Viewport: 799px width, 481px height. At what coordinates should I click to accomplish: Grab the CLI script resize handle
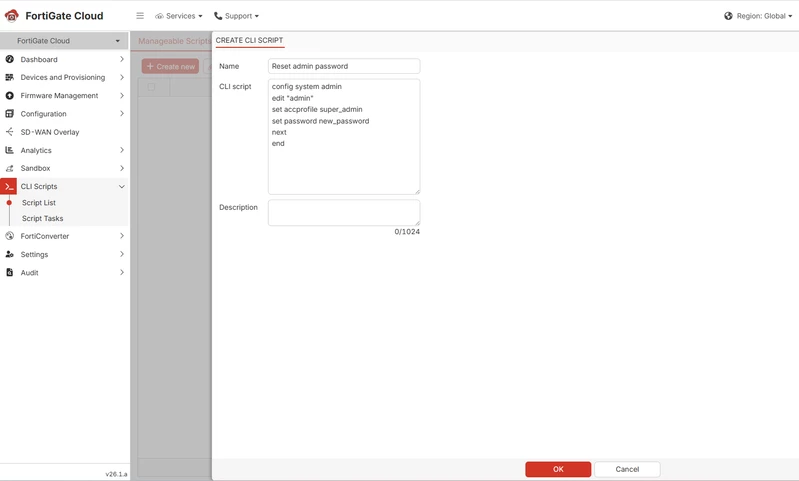pos(417,192)
